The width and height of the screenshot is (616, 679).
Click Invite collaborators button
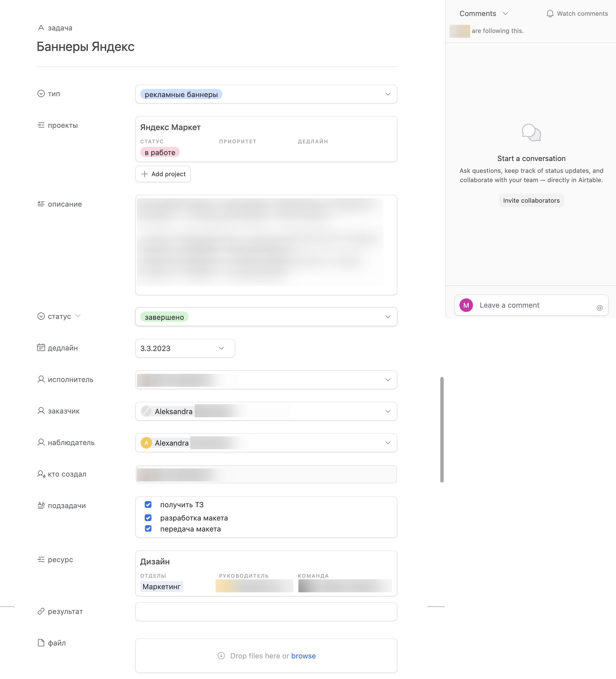click(531, 200)
